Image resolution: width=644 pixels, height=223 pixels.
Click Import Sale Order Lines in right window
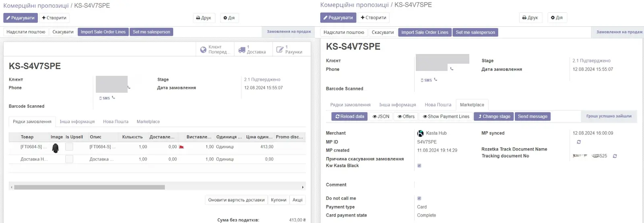(x=425, y=32)
